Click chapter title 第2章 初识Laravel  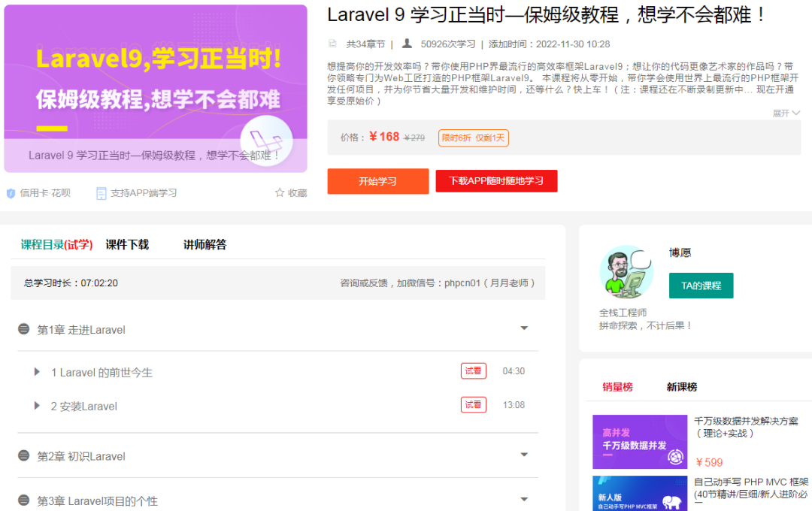click(81, 456)
